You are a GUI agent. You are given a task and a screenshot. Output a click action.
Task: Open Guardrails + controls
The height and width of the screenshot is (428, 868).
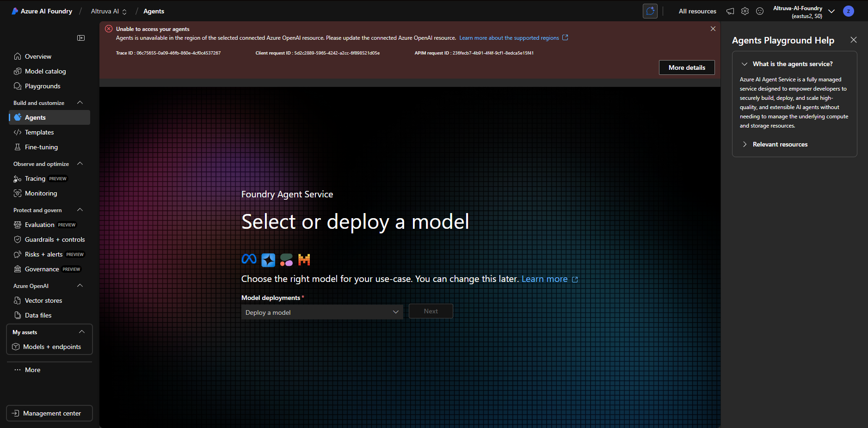pyautogui.click(x=49, y=239)
